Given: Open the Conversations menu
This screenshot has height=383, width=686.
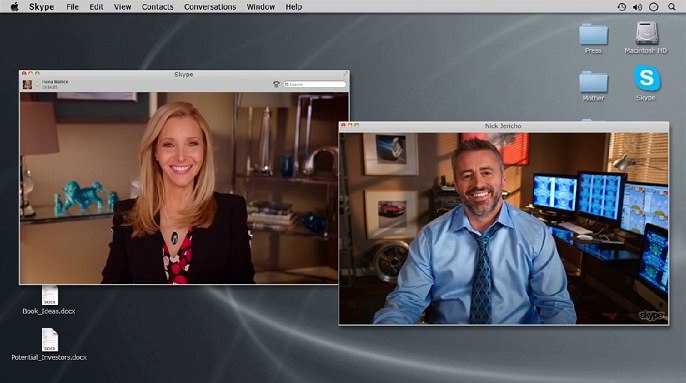Looking at the screenshot, I should pyautogui.click(x=210, y=7).
